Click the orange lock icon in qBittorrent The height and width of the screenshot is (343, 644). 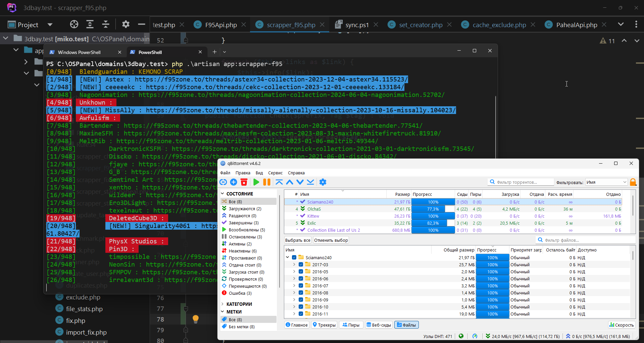click(633, 182)
